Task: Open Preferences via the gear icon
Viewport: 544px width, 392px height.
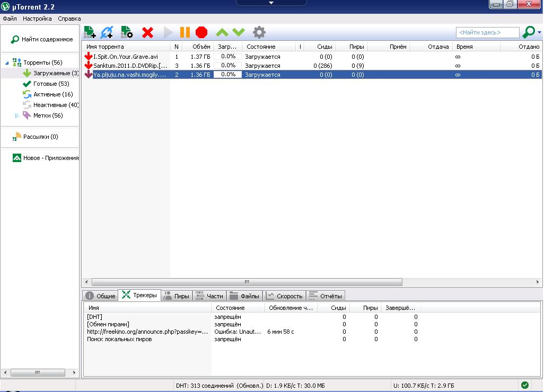Action: tap(259, 33)
